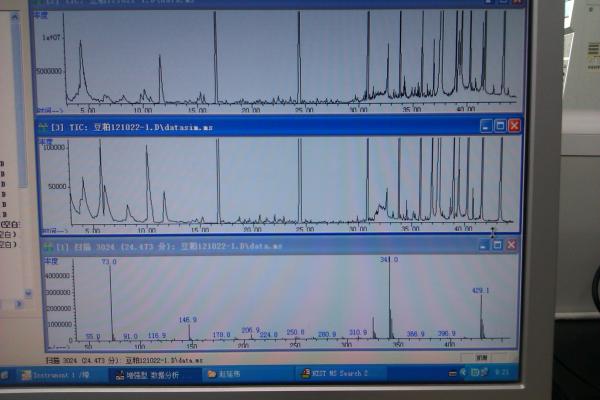The image size is (600, 400).
Task: Click the 116.9 peak label in the spectrum
Action: pos(157,336)
